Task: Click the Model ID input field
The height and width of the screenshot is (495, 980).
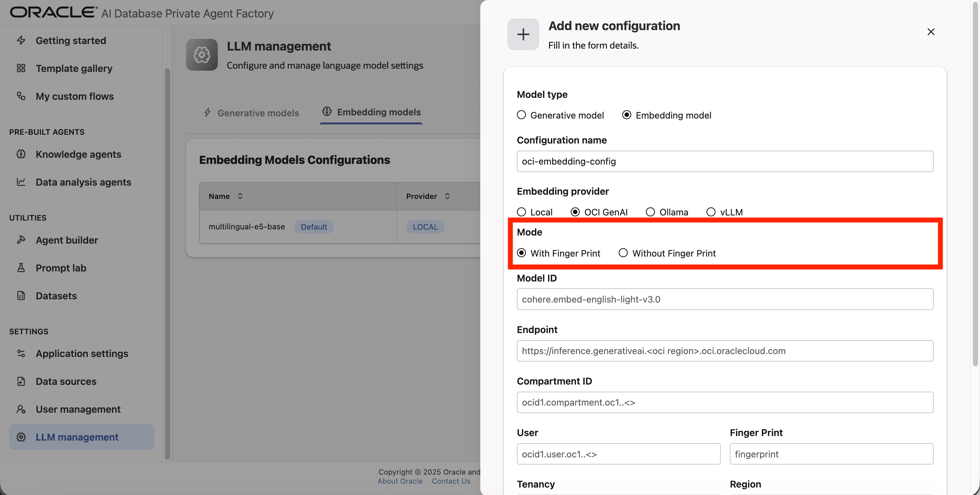Action: point(725,299)
